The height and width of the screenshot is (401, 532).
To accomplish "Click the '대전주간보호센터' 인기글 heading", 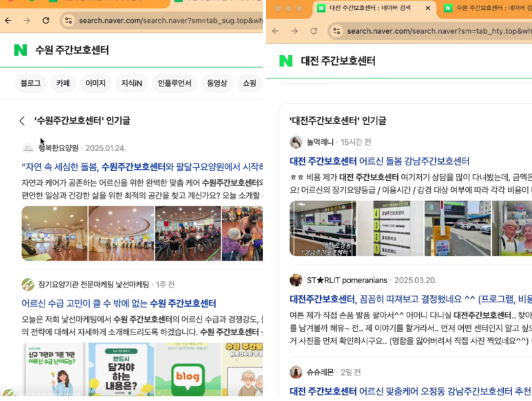I will pos(338,121).
